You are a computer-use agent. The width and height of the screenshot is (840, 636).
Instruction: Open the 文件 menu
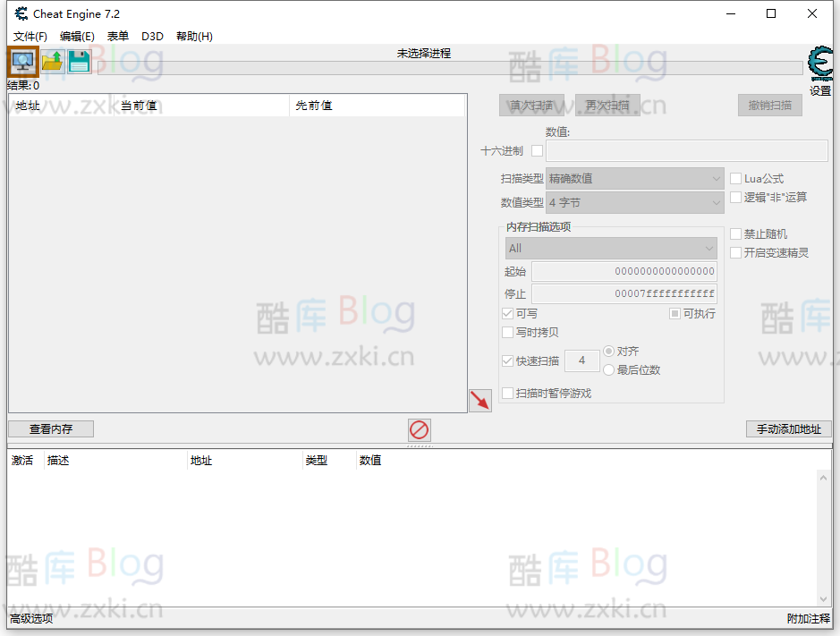(29, 36)
